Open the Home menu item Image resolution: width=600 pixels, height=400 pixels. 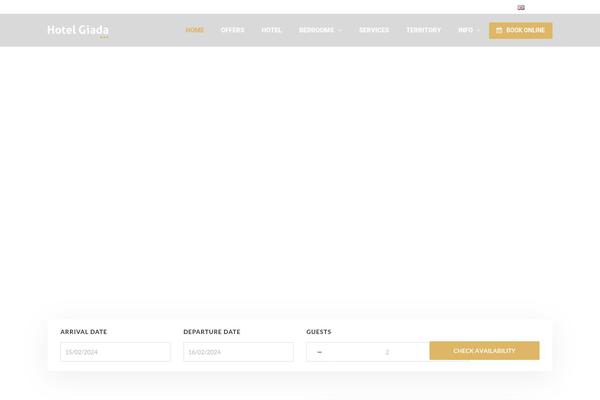coord(194,30)
